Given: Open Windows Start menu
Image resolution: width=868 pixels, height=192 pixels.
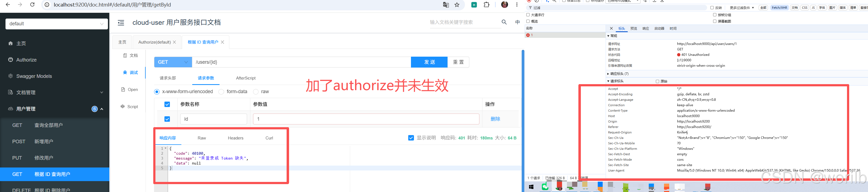Looking at the screenshot, I should click(531, 187).
